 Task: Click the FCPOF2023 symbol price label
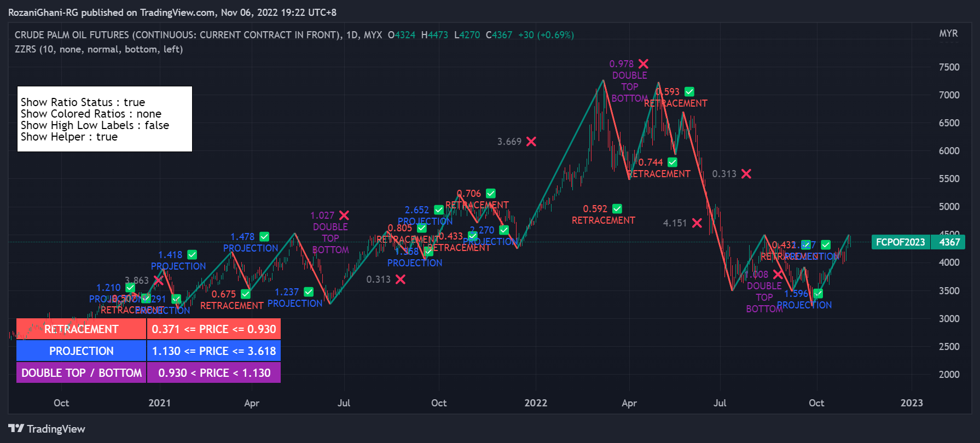coord(900,242)
